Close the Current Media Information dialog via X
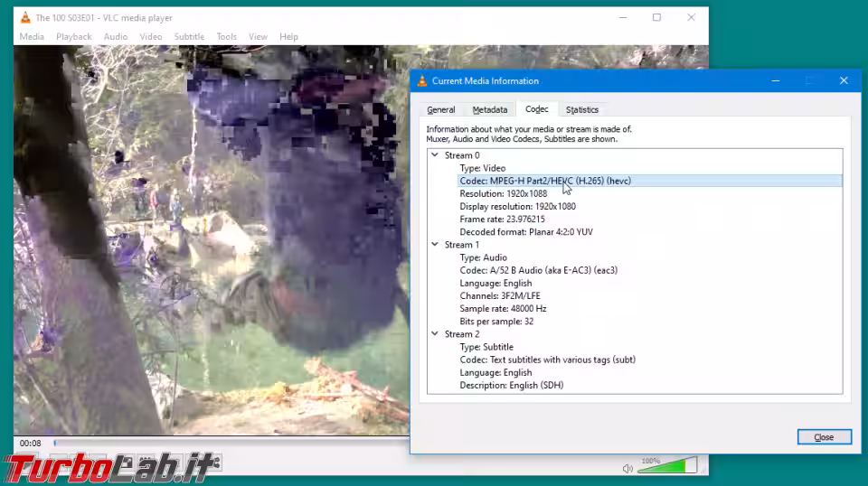 point(844,80)
